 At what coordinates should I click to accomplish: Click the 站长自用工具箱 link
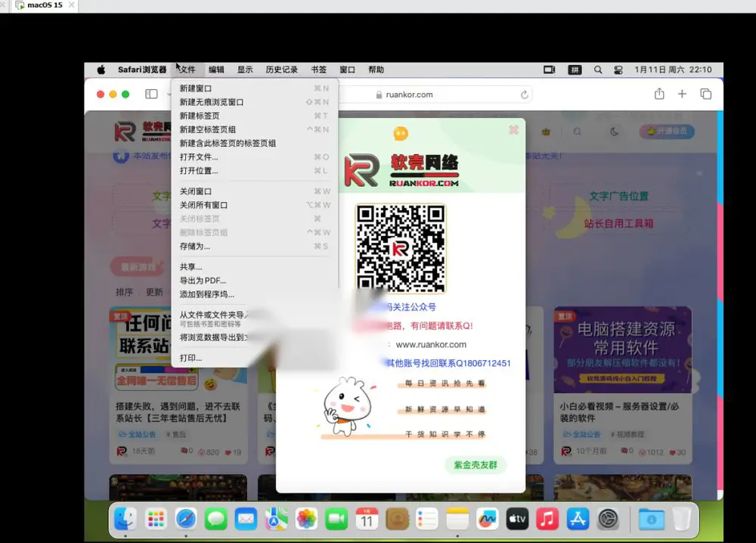tap(618, 224)
